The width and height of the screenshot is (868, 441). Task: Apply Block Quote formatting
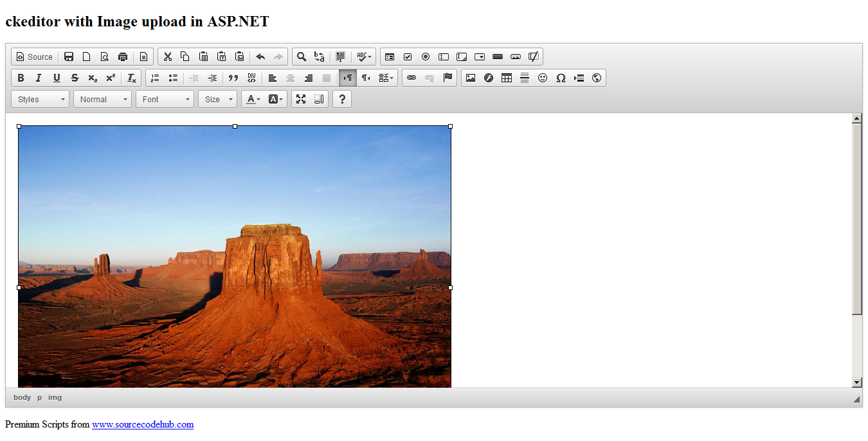click(233, 78)
